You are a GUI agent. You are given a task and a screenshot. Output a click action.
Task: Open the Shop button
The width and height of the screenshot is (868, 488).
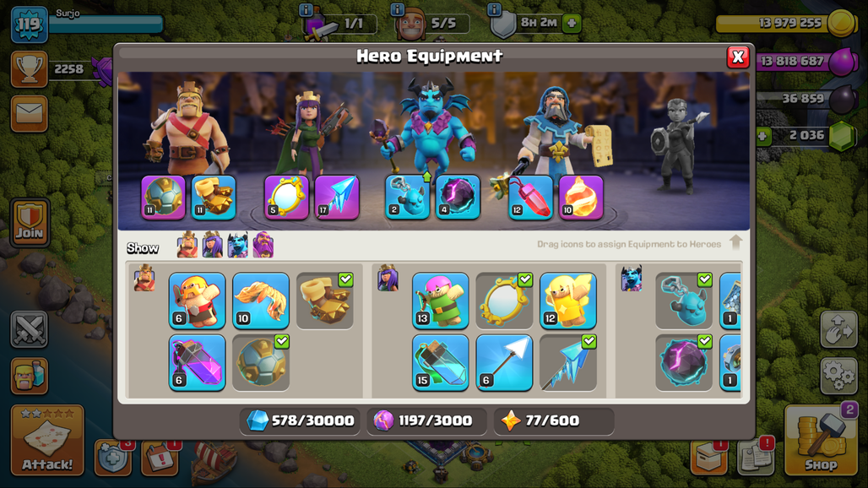[822, 441]
